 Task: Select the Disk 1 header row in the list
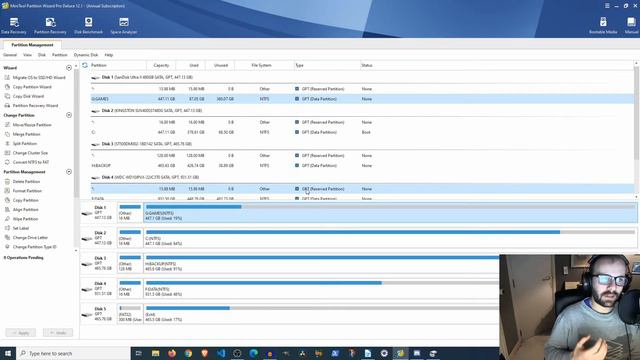362,77
